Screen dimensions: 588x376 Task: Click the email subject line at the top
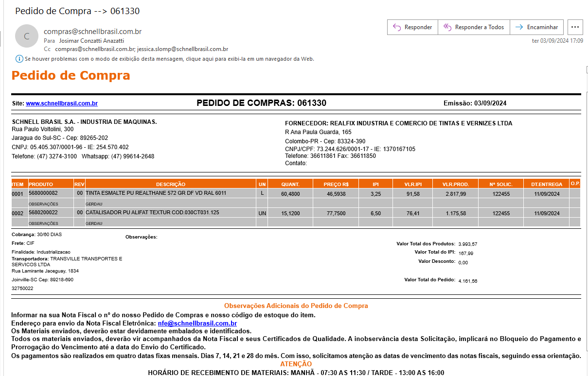click(77, 11)
